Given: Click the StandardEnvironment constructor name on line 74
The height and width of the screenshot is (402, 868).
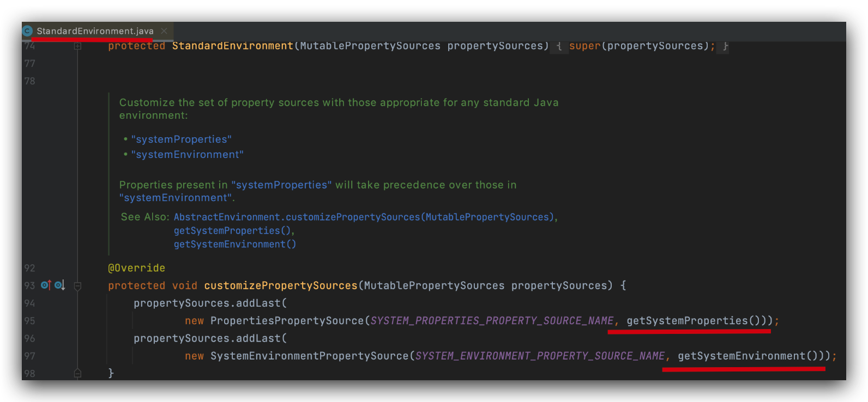Looking at the screenshot, I should (233, 46).
